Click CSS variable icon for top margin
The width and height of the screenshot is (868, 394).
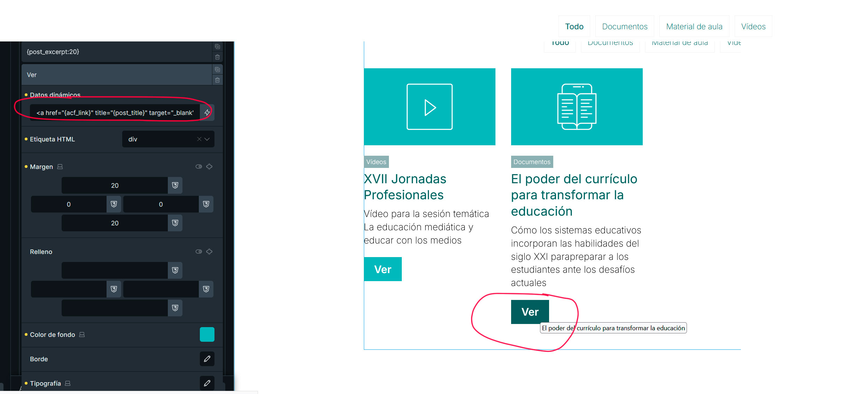175,185
